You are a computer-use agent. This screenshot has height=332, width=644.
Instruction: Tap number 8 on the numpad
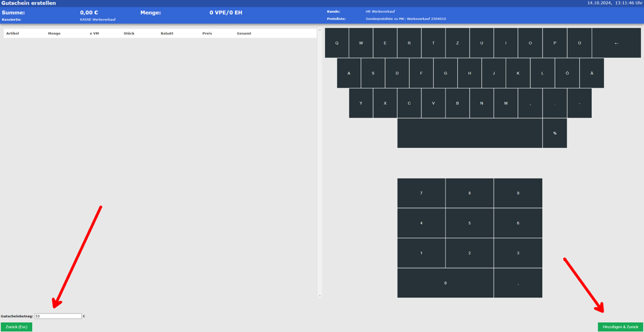[x=470, y=193]
